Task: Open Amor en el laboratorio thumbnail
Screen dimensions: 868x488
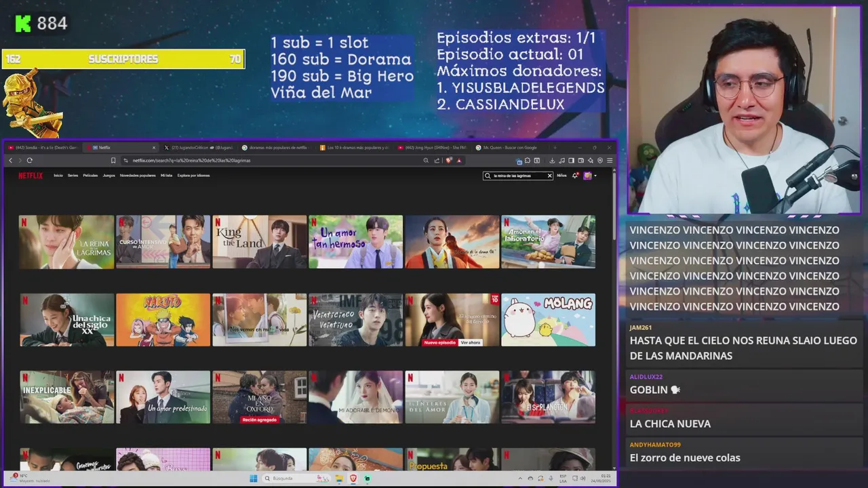Action: 548,242
